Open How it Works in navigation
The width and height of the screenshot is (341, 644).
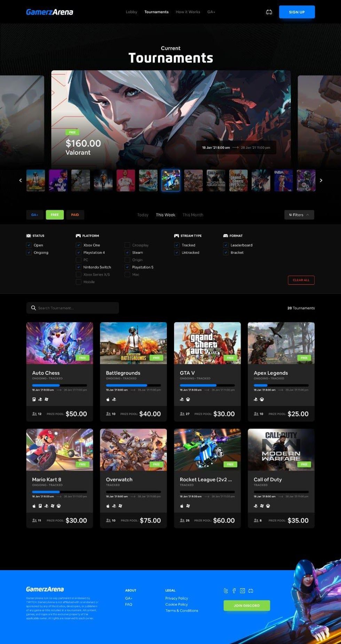point(188,12)
